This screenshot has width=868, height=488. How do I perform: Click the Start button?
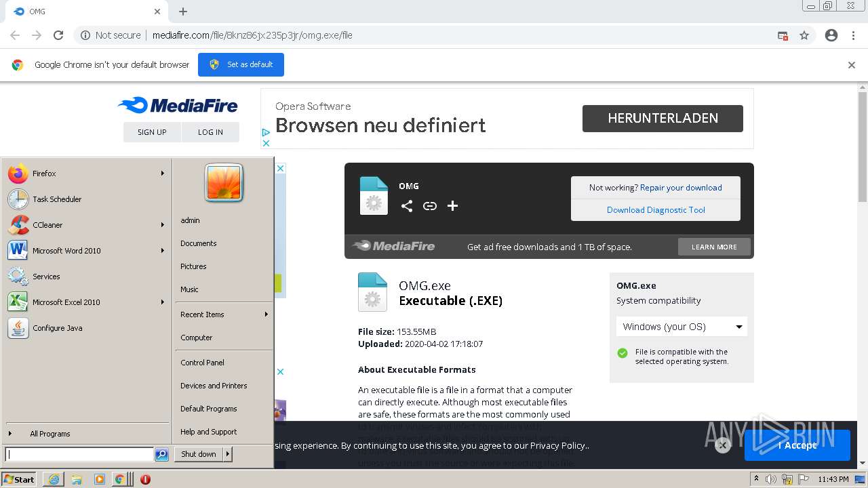click(19, 479)
